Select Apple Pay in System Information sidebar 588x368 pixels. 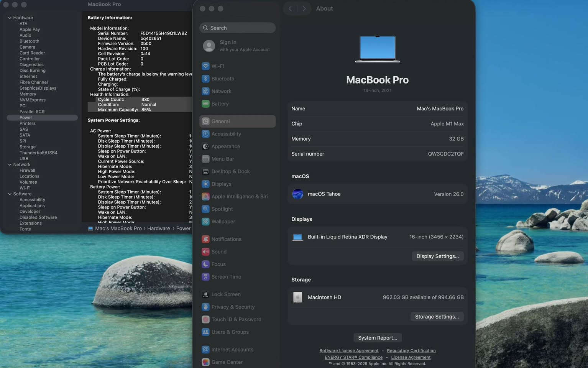click(x=30, y=30)
